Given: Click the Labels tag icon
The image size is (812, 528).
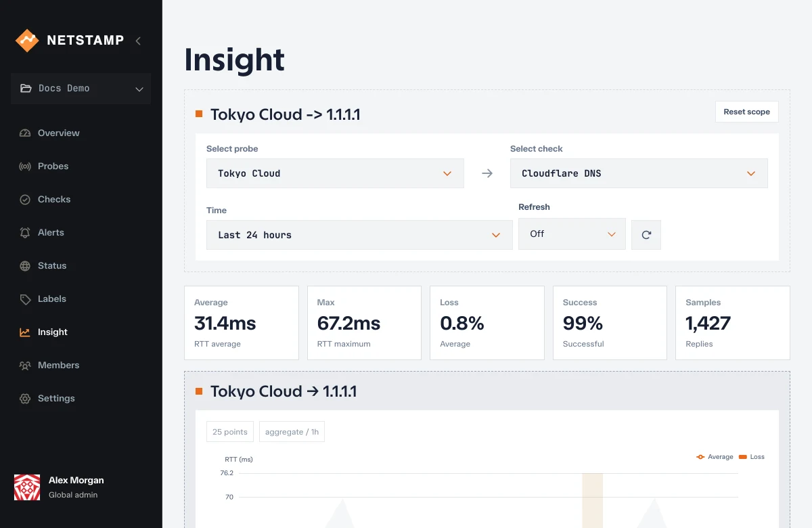Looking at the screenshot, I should (x=25, y=299).
